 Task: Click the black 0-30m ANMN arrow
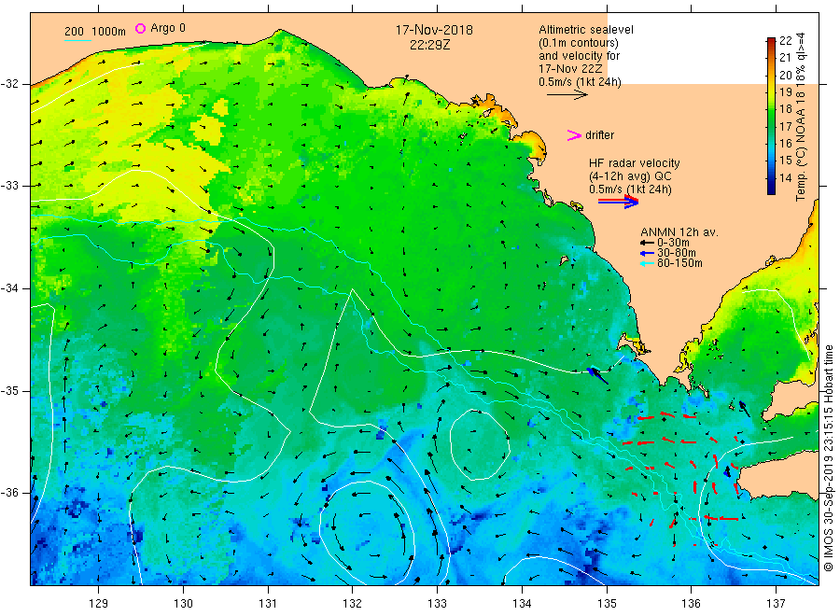[647, 243]
